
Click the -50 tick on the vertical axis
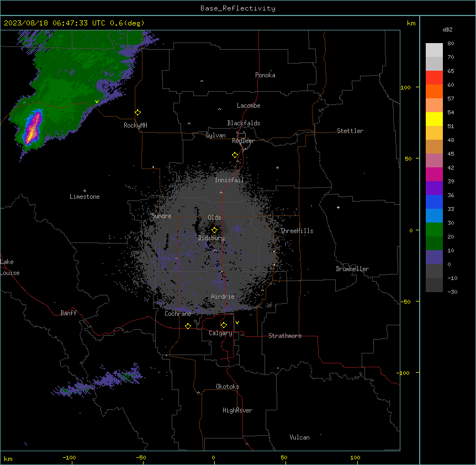(x=405, y=302)
